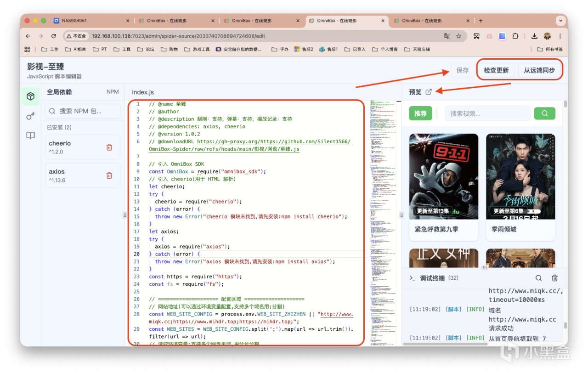Viewport: 588px width, 373px height.
Task: Open the 紧急呼救第九季 poster
Action: tap(444, 176)
